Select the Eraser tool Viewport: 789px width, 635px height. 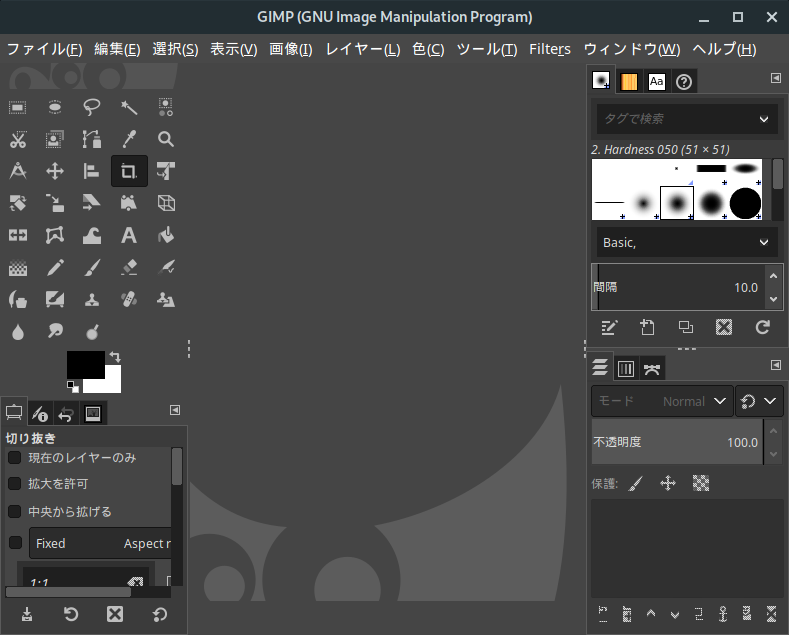point(129,268)
